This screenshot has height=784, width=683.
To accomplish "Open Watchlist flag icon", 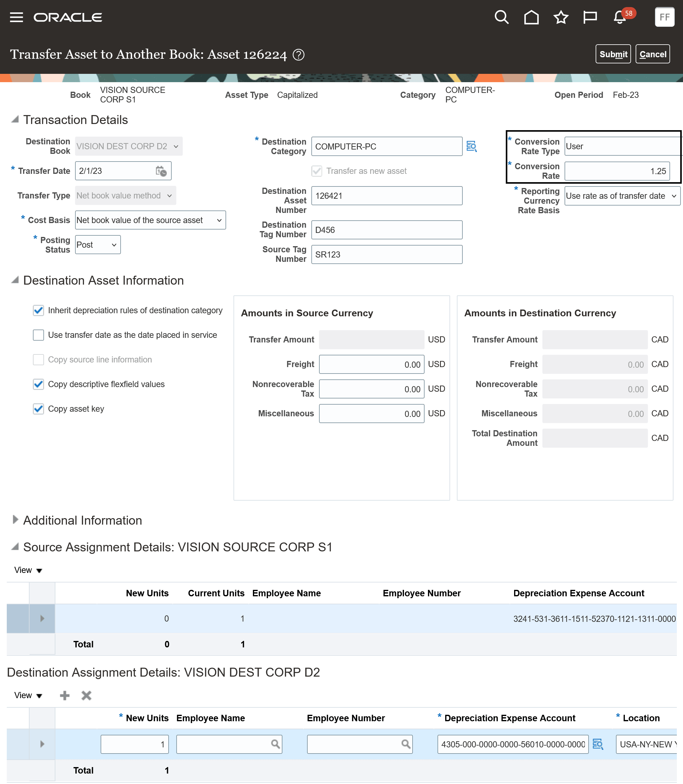I will pyautogui.click(x=590, y=17).
